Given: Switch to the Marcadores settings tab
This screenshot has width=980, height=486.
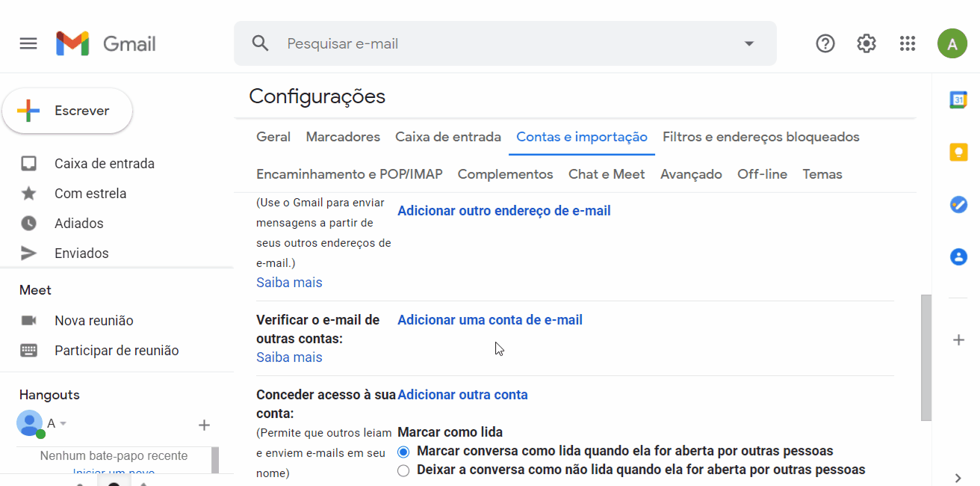Looking at the screenshot, I should (343, 137).
